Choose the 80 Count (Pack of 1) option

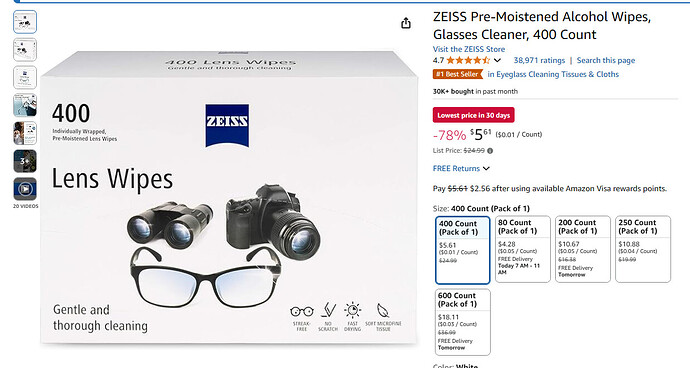(x=523, y=249)
